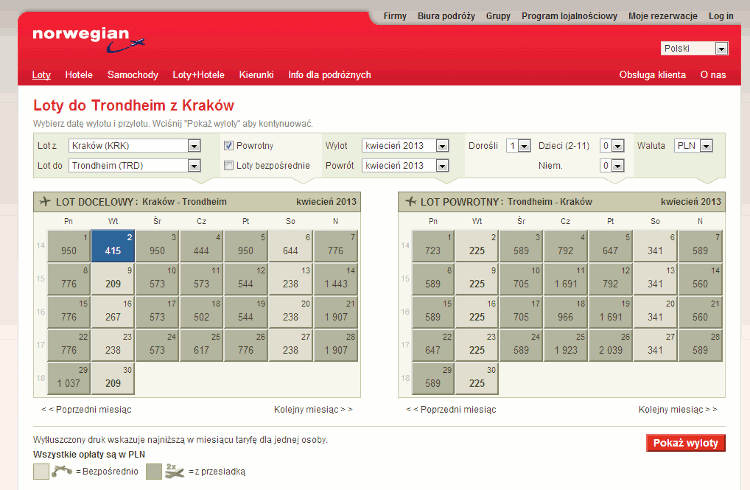Viewport: 750px width, 490px height.
Task: Click the Program lojalnościowy link
Action: click(569, 16)
